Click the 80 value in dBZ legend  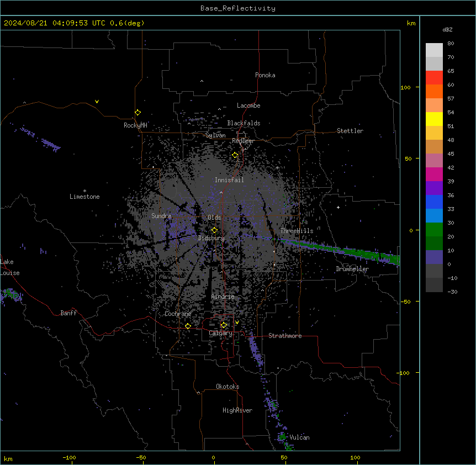click(451, 44)
